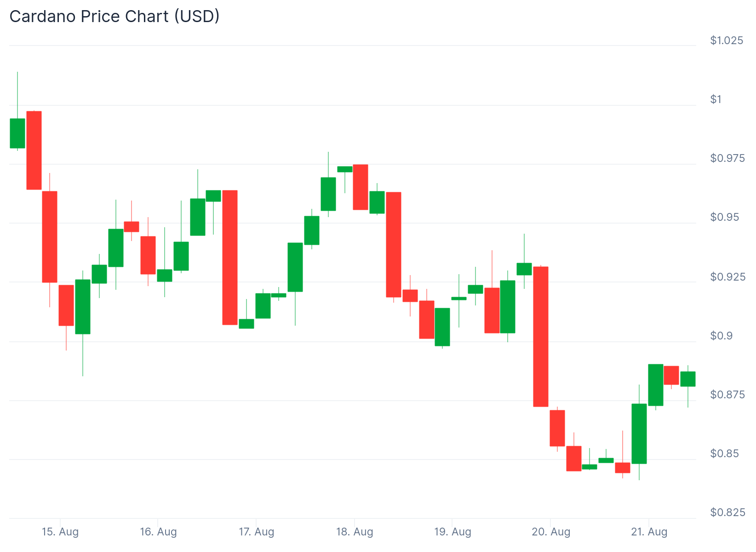
Task: Click the tall green candle just before 21. Aug
Action: pos(639,433)
